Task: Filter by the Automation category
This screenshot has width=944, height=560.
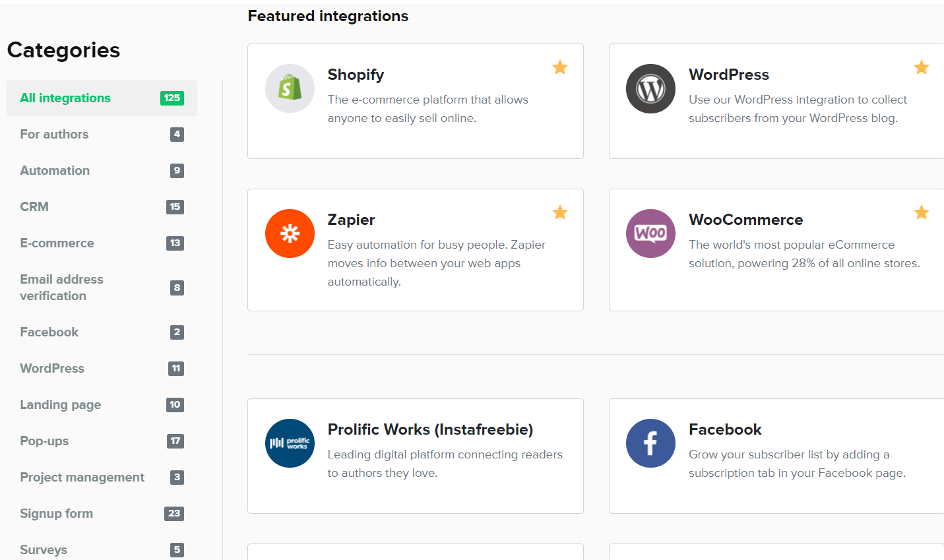Action: click(x=102, y=170)
